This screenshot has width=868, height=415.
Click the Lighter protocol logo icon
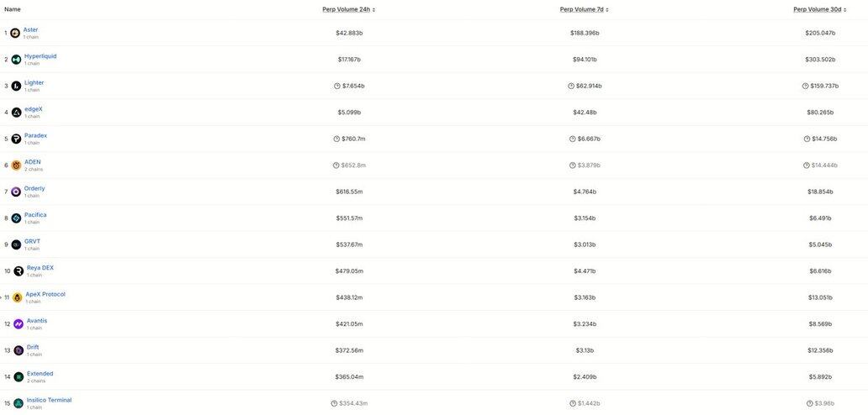coord(16,87)
